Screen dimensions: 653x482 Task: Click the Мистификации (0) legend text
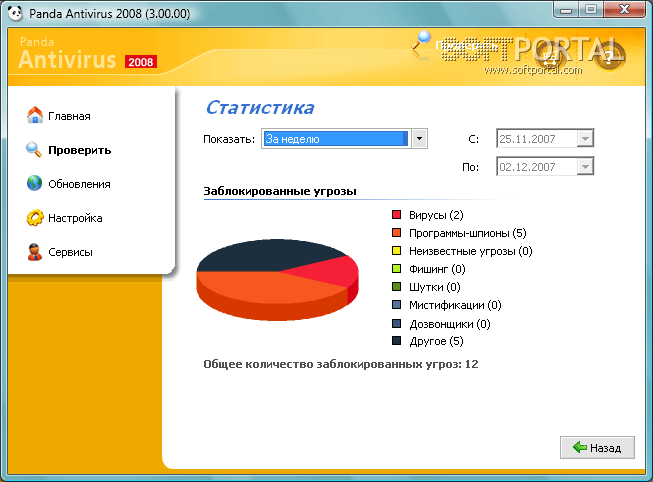pyautogui.click(x=455, y=305)
